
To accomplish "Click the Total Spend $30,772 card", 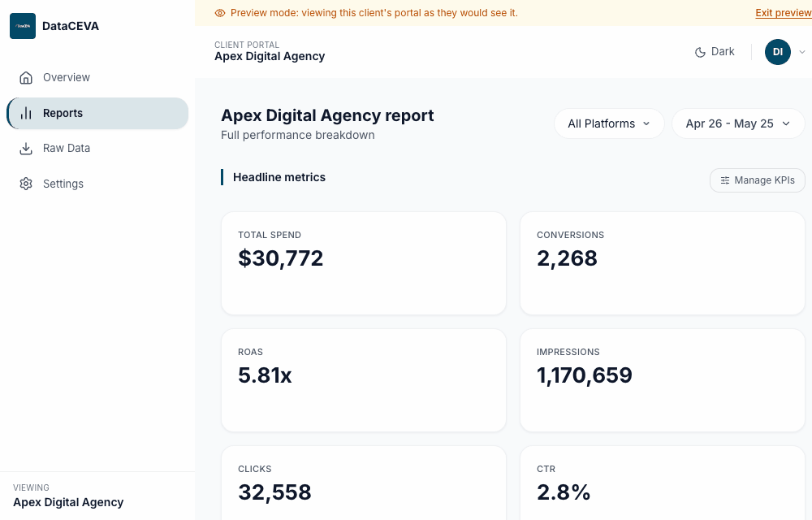I will [364, 263].
